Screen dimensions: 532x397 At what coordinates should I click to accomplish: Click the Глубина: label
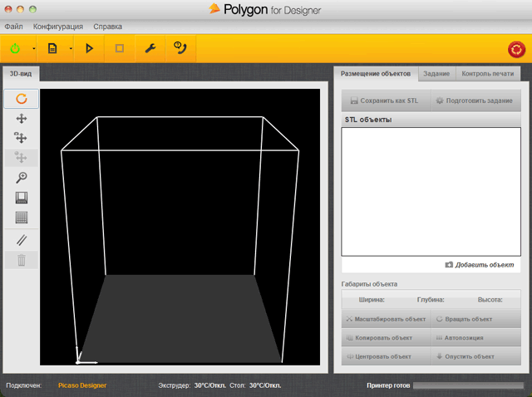click(x=431, y=300)
